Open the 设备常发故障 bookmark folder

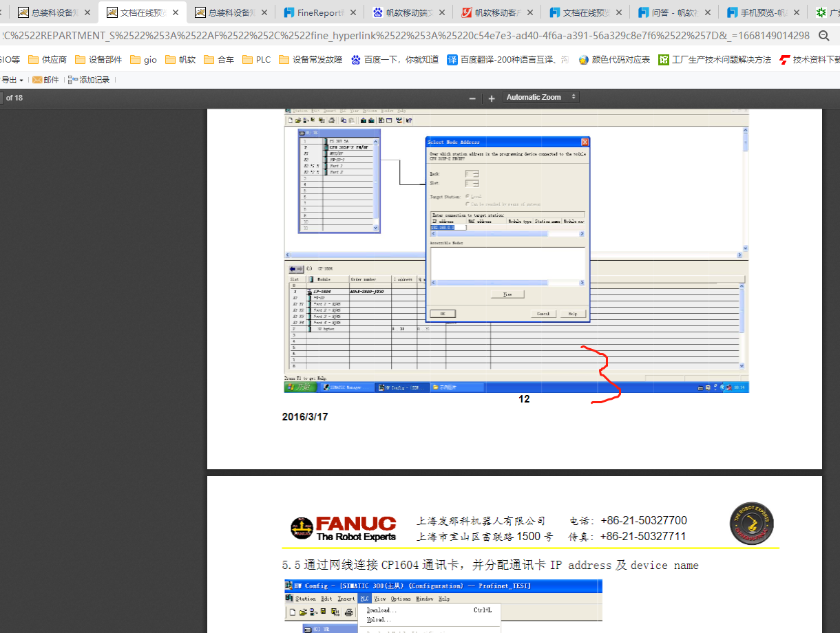311,60
